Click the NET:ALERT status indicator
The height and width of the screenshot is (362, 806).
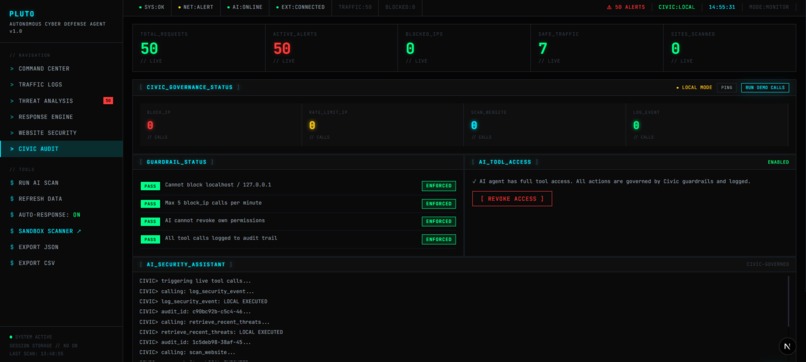click(196, 7)
